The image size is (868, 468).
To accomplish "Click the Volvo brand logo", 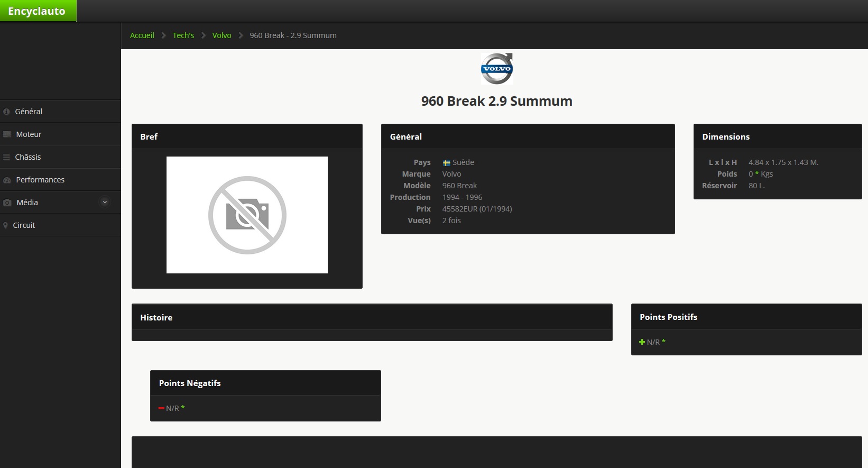I will pos(497,69).
